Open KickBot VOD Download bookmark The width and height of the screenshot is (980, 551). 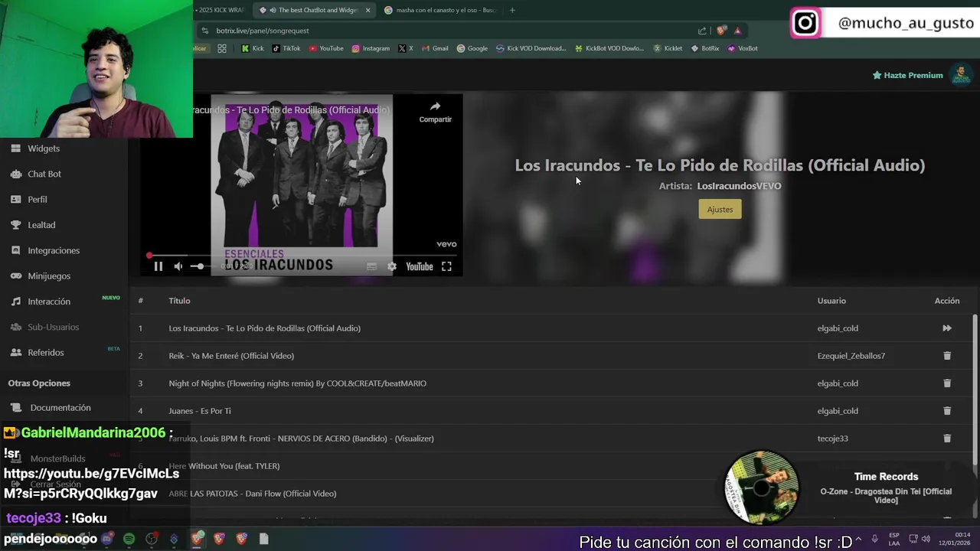[x=609, y=48]
